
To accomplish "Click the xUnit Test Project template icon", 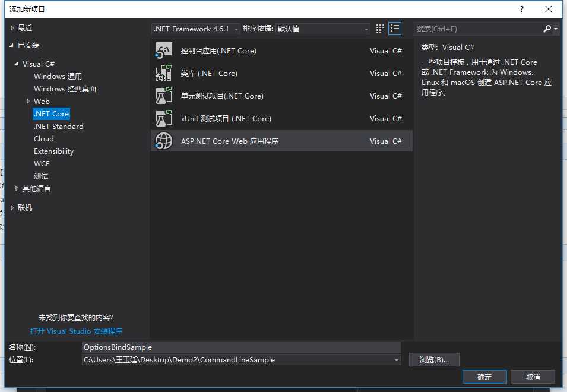I will pyautogui.click(x=163, y=118).
